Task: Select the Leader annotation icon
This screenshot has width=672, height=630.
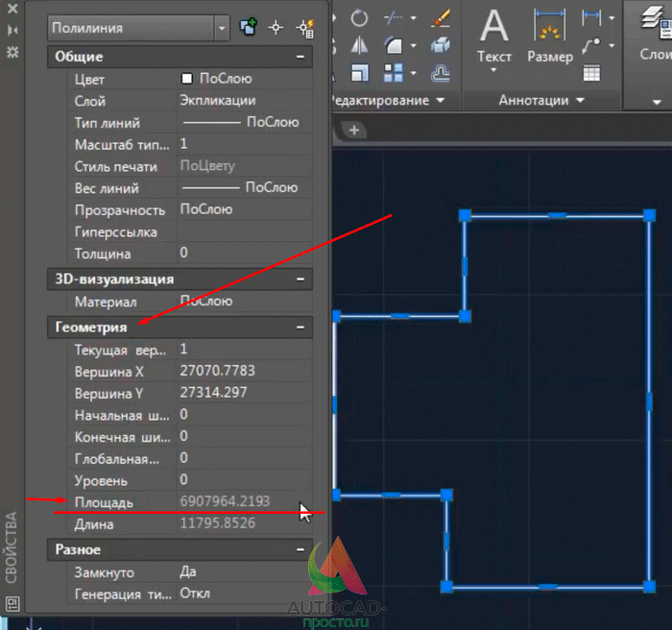Action: [x=591, y=45]
